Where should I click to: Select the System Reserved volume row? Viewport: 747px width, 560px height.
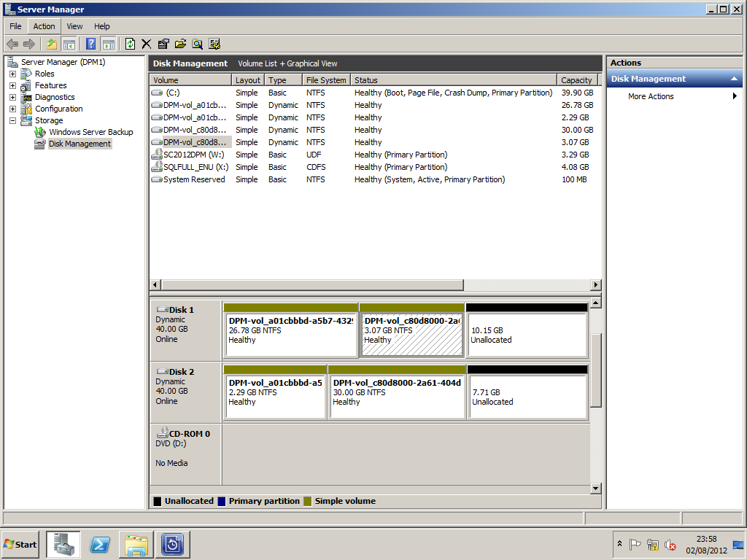tap(374, 179)
